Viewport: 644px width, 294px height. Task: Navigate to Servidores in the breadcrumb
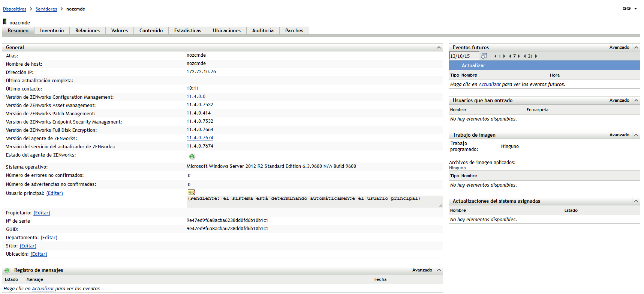tap(46, 9)
